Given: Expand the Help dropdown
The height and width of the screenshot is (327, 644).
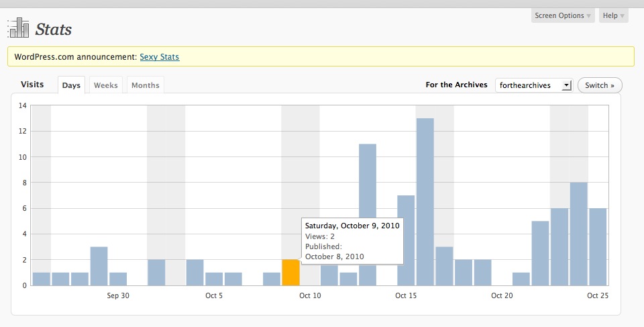Looking at the screenshot, I should (x=613, y=15).
